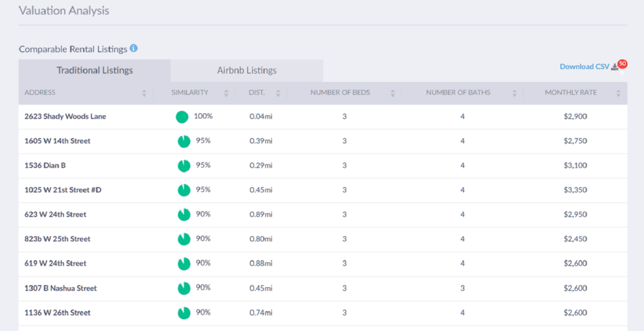Click the download icon next to Download CSV
The image size is (644, 331).
[615, 67]
